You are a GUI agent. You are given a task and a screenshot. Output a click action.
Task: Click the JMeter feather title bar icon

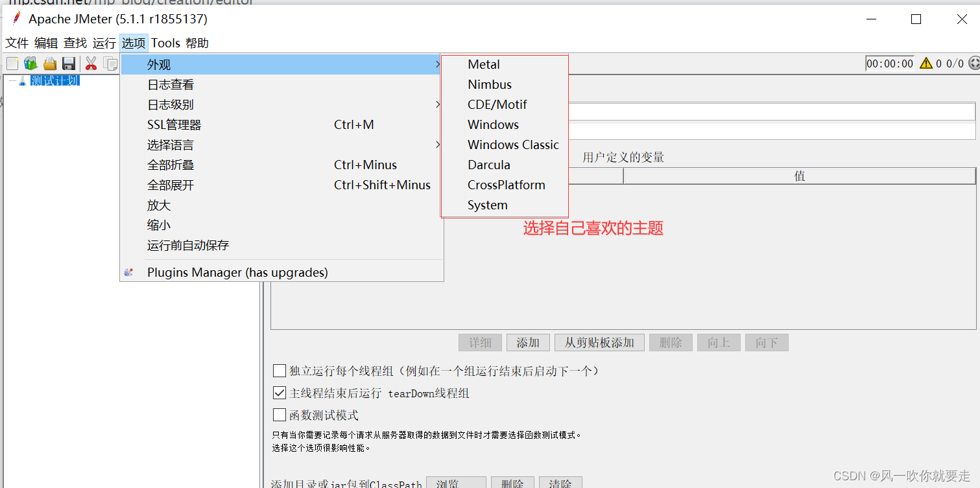[16, 18]
